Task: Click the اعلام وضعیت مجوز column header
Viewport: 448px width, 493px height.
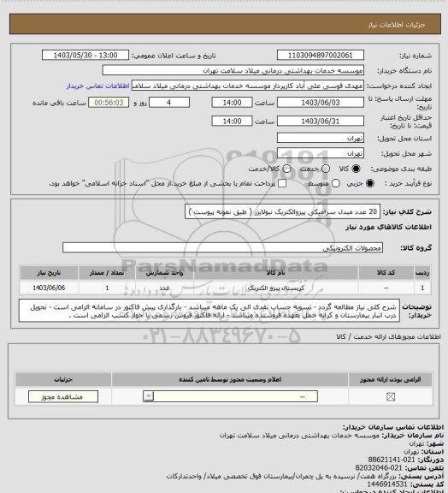Action: click(230, 379)
